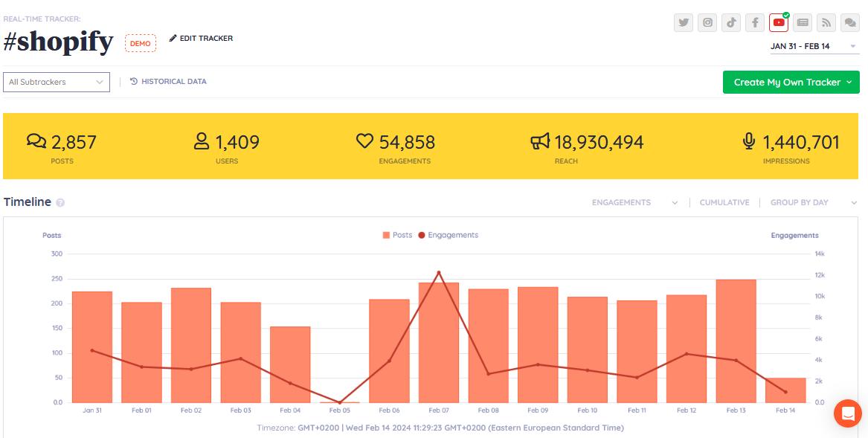Image resolution: width=868 pixels, height=438 pixels.
Task: Select the Instagram source icon
Action: [707, 23]
